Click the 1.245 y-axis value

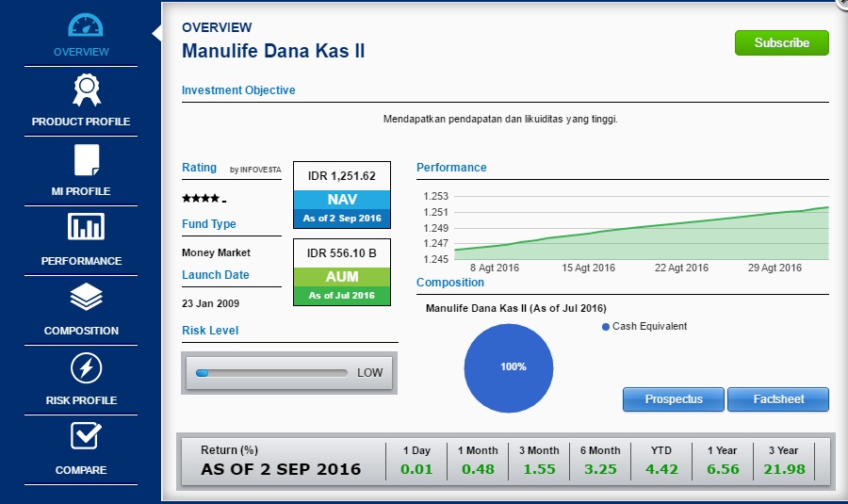point(436,260)
